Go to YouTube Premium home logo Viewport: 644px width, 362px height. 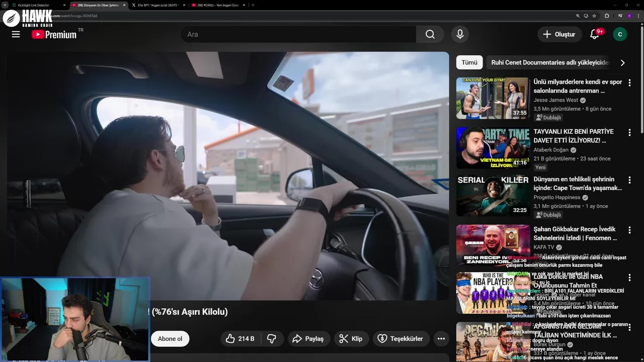tap(54, 34)
